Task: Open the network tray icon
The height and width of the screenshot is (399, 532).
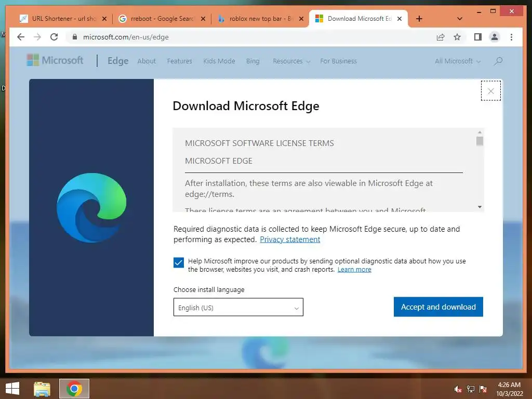Action: point(471,389)
